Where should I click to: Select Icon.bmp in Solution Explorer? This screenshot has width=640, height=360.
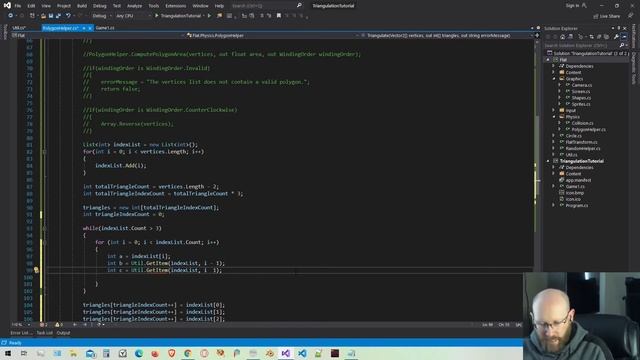pos(574,193)
